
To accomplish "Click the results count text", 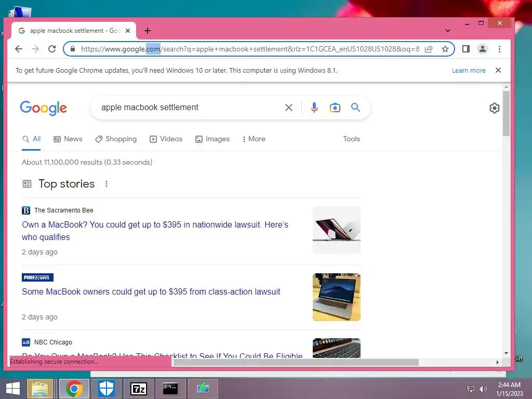I will point(87,162).
